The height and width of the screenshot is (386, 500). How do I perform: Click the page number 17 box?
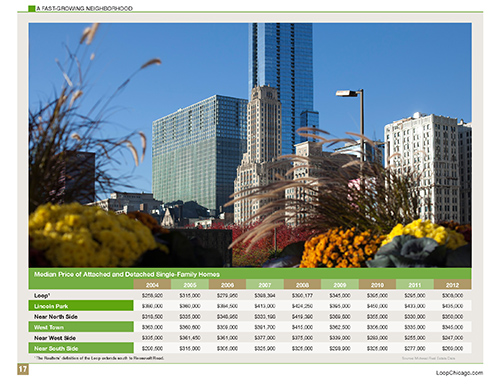23,369
